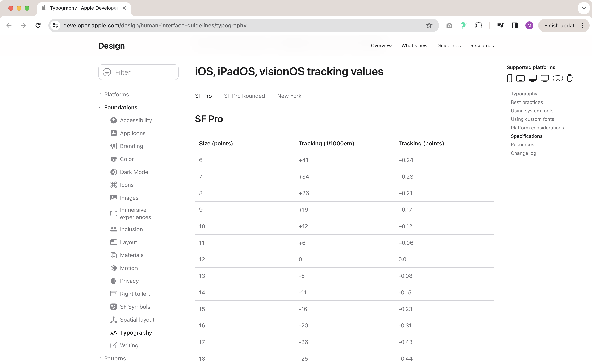The image size is (592, 364).
Task: Bookmark this page with the star icon
Action: pos(429,25)
